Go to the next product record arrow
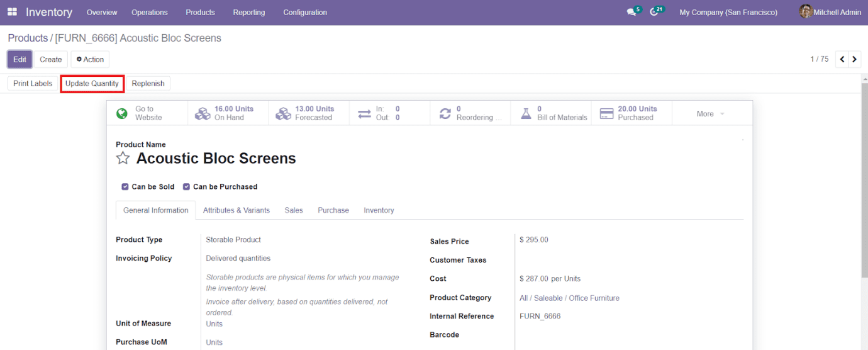868x350 pixels. click(854, 59)
